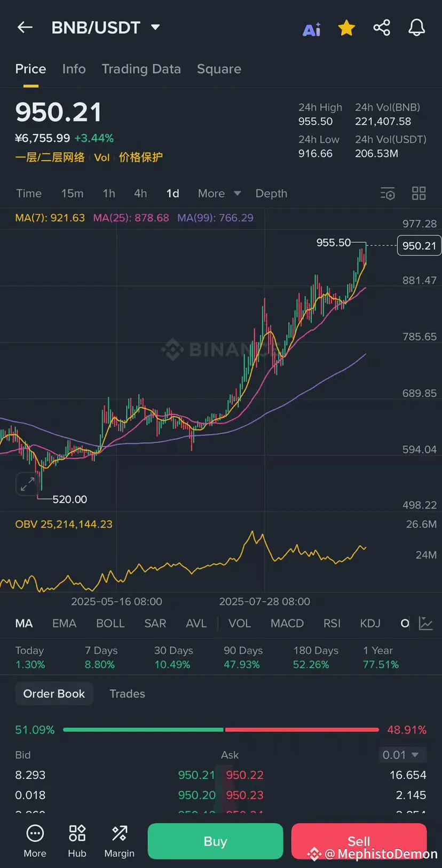Tap the 一层/二层网络 tag
This screenshot has height=868, width=442.
point(50,157)
